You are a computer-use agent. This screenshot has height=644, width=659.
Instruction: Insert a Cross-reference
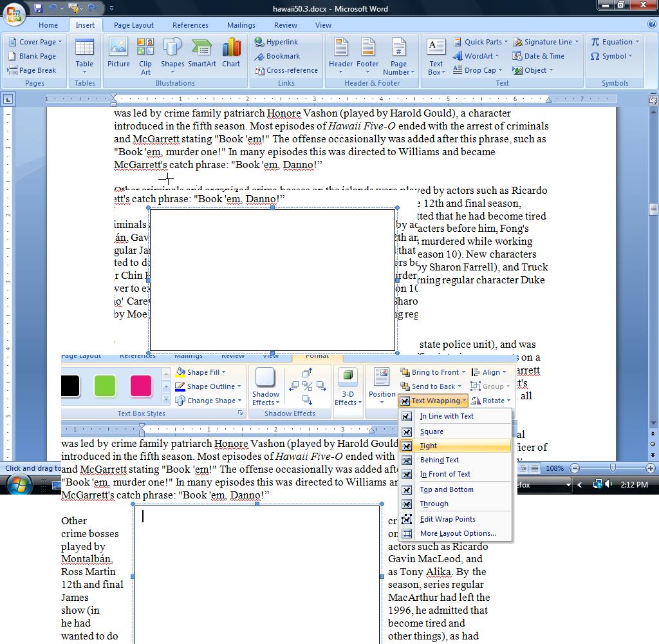click(x=286, y=70)
